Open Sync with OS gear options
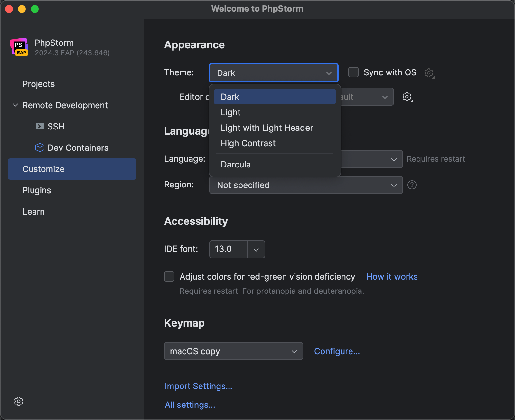The width and height of the screenshot is (515, 420). [x=429, y=73]
